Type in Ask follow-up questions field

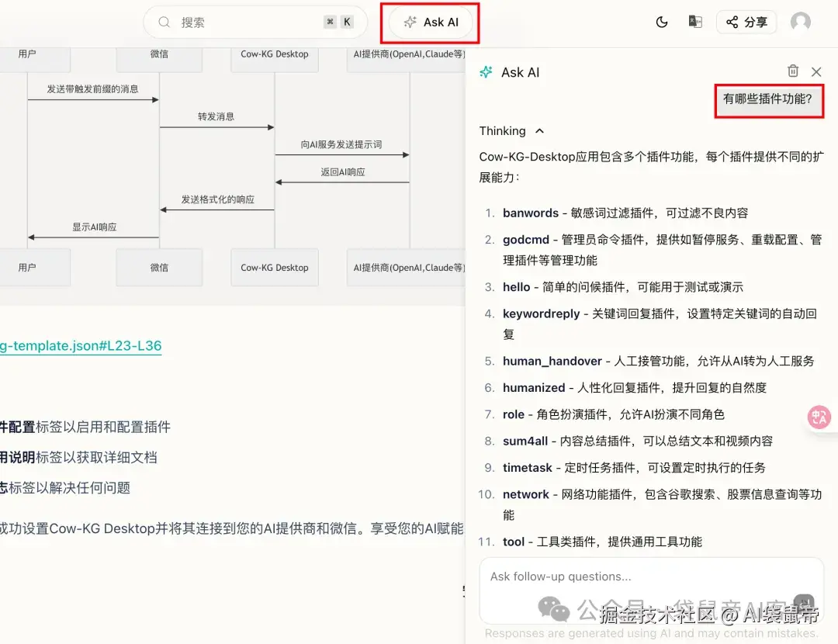[x=651, y=590]
